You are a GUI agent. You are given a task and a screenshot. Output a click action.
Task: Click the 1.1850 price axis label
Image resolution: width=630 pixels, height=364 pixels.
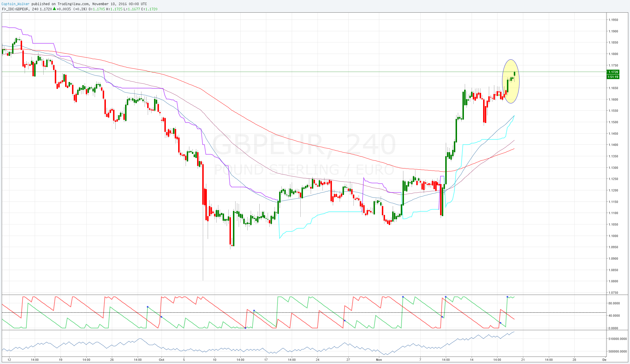(x=613, y=42)
